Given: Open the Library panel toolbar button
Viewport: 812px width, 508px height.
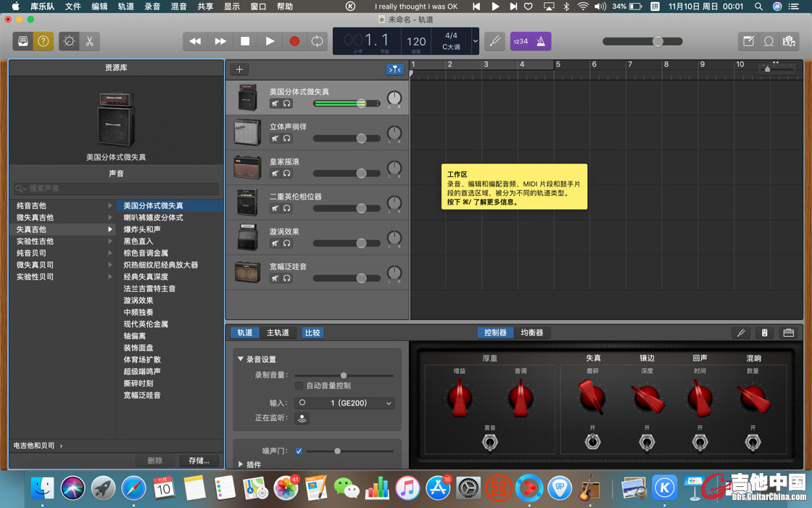Looking at the screenshot, I should click(22, 41).
